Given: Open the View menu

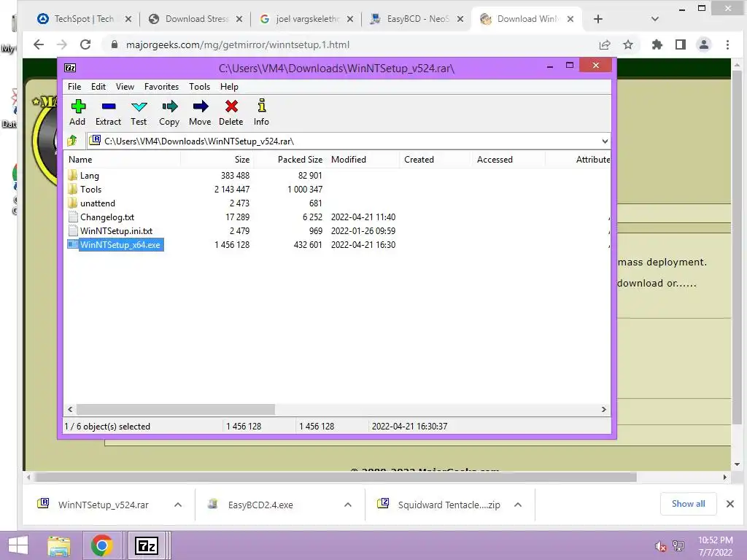Looking at the screenshot, I should coord(125,87).
